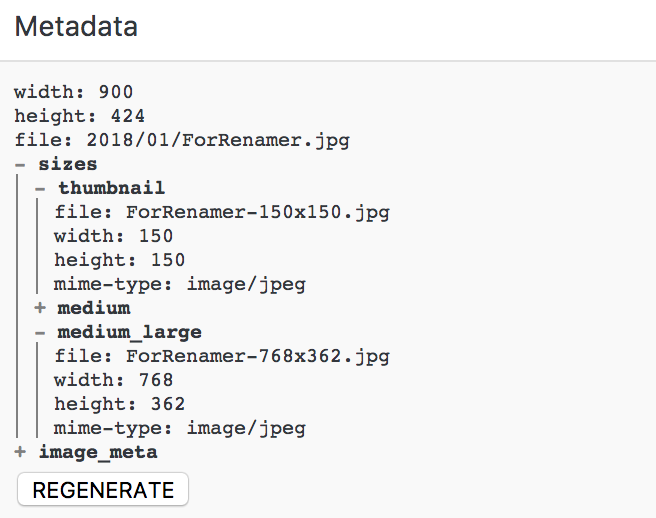This screenshot has height=518, width=656.
Task: Select the medium tree label
Action: click(94, 308)
